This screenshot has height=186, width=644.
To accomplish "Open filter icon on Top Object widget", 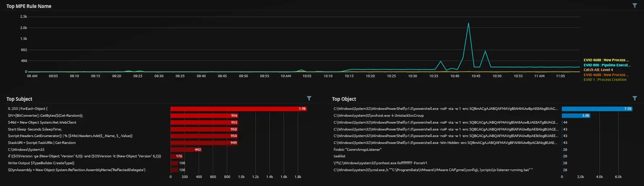I will coord(635,98).
